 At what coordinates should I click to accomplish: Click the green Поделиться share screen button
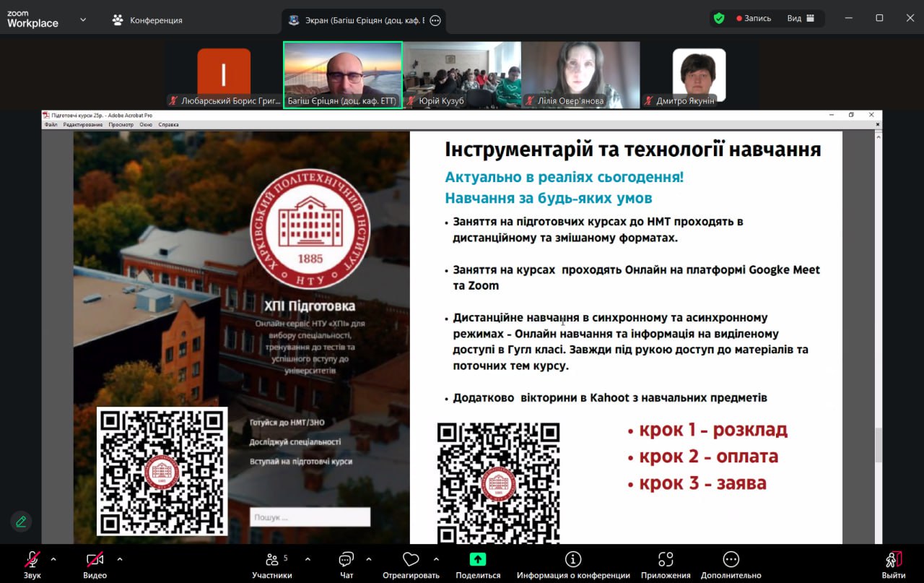pos(478,564)
